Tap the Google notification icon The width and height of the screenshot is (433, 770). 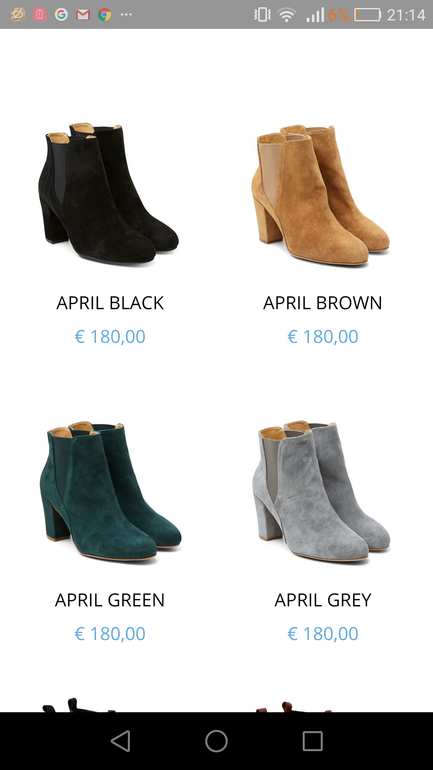coord(61,15)
